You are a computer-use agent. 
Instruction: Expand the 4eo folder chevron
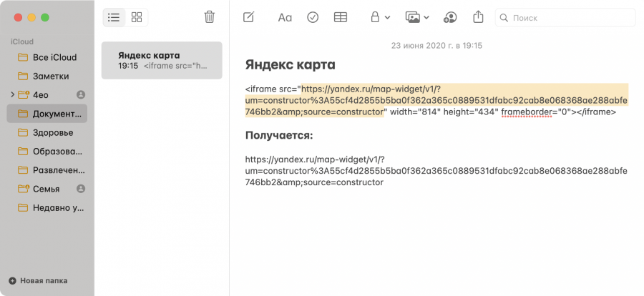[x=12, y=94]
